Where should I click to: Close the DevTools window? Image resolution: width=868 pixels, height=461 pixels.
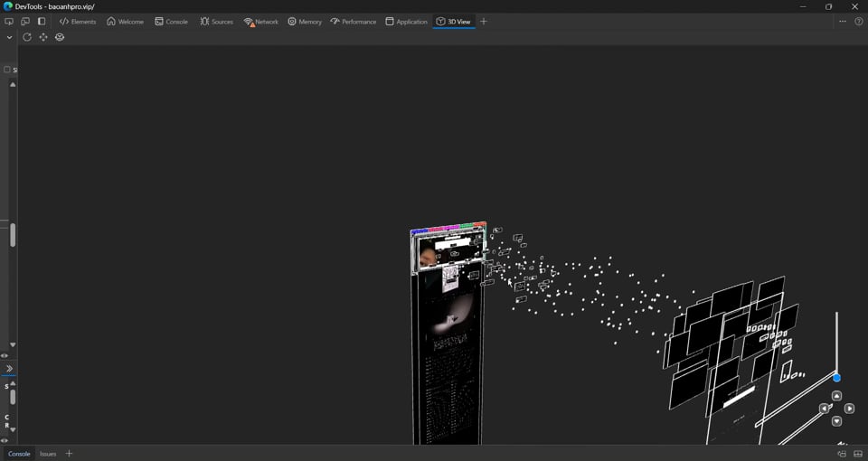854,6
